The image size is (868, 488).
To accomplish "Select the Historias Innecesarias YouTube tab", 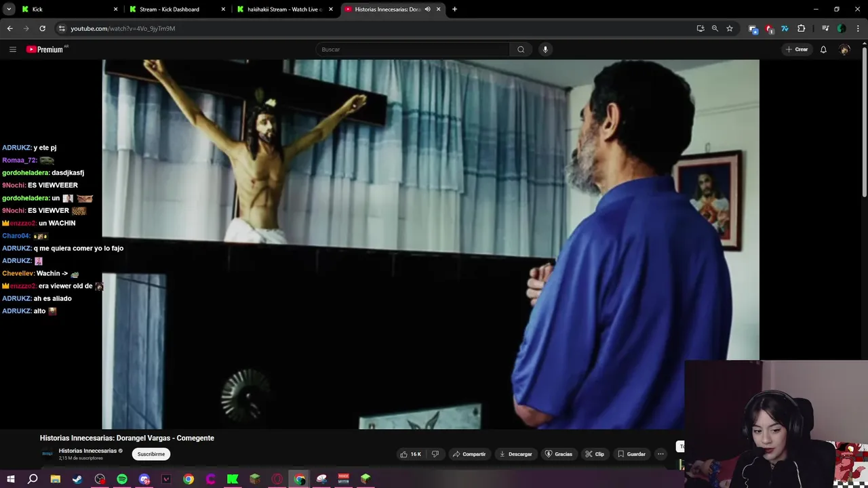I will [x=387, y=9].
